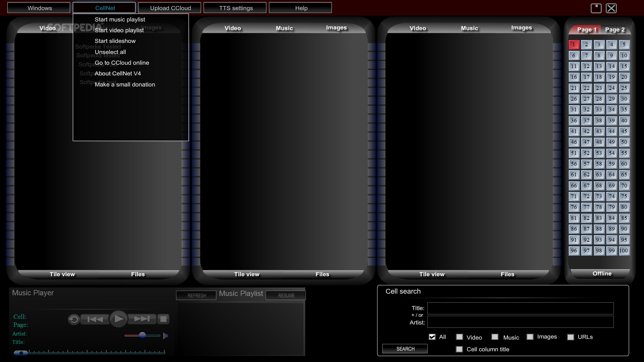Switch to Page 2 tab
The height and width of the screenshot is (362, 644).
(x=615, y=30)
